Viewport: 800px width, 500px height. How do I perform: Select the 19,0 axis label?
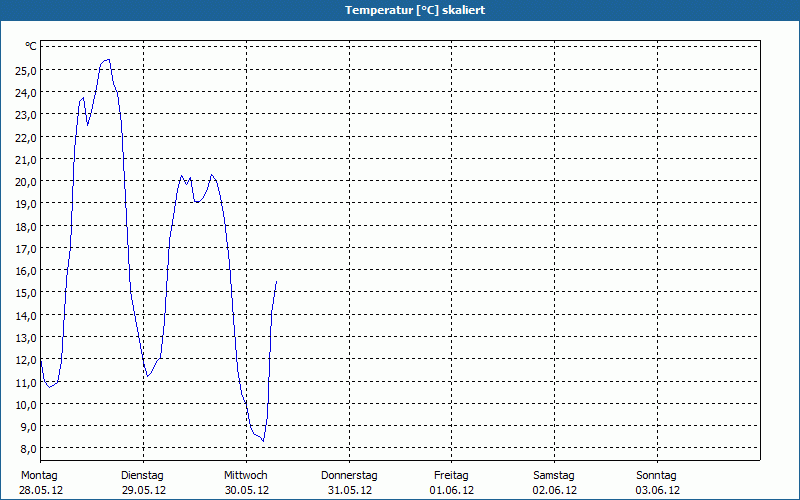[26, 204]
